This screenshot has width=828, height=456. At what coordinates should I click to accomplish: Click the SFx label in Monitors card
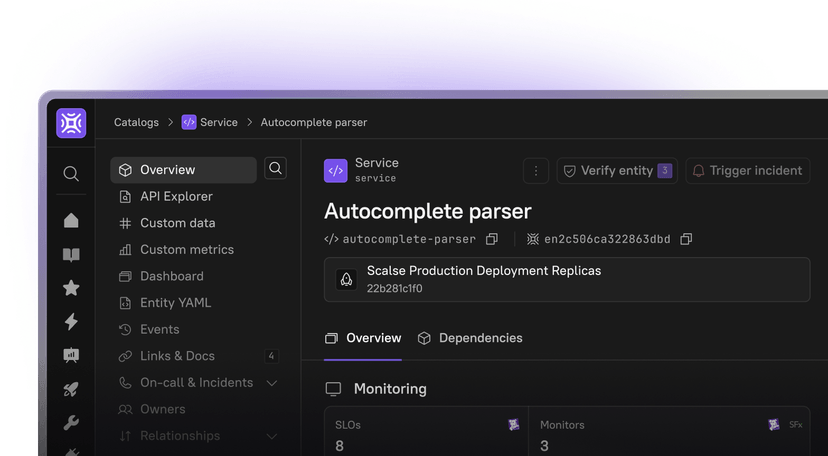(796, 425)
